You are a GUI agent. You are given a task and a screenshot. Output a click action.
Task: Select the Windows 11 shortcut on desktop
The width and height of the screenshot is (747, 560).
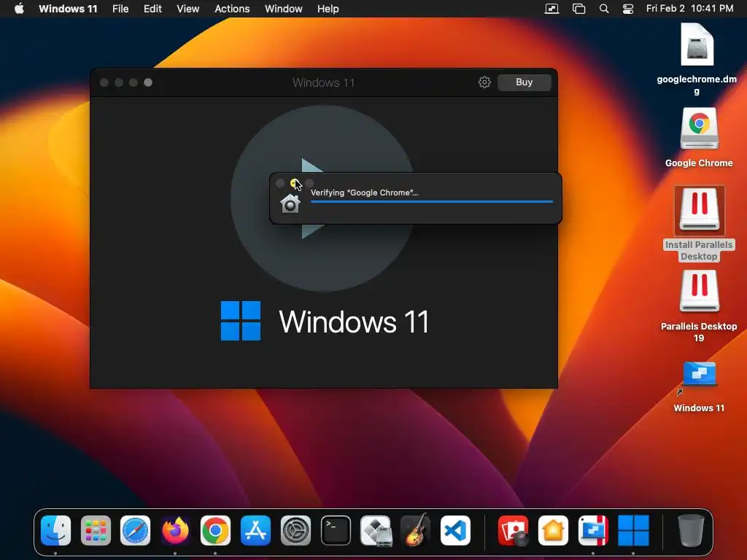pos(699,386)
